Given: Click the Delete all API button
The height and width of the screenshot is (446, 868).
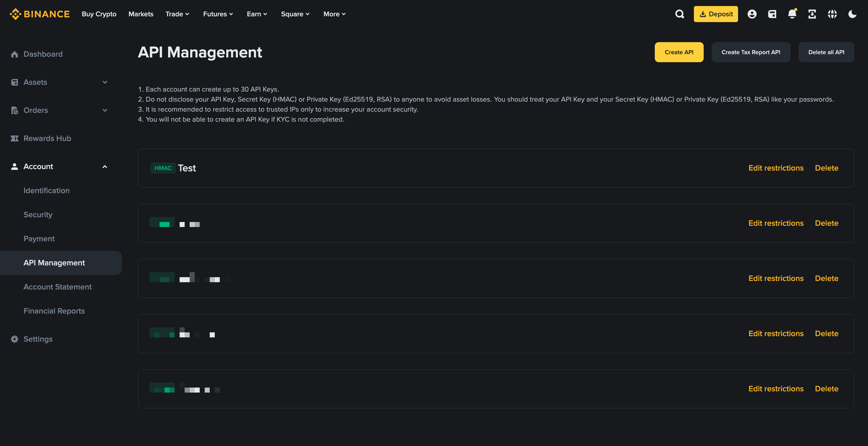Looking at the screenshot, I should (826, 52).
